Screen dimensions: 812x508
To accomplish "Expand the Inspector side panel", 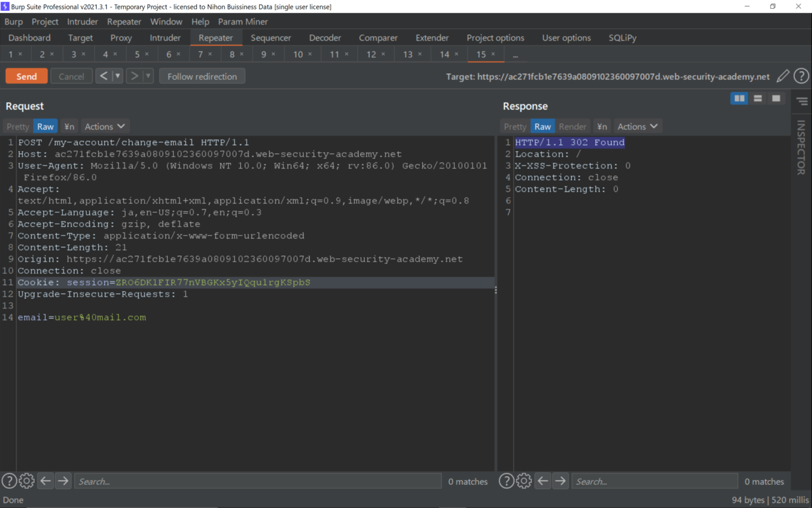I will [801, 148].
